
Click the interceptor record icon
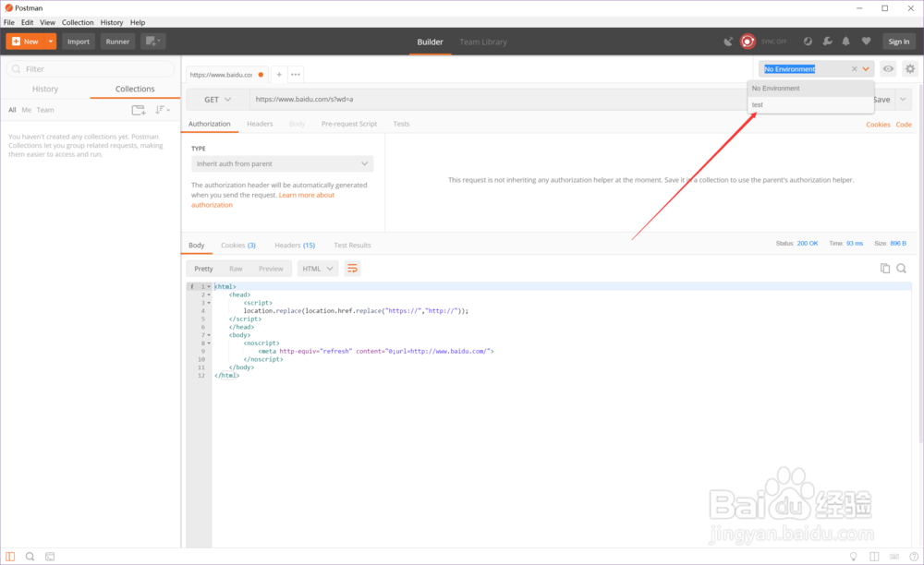click(748, 42)
